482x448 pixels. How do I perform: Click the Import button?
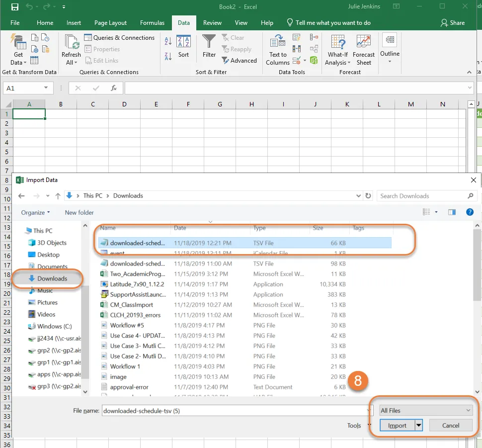tap(397, 425)
